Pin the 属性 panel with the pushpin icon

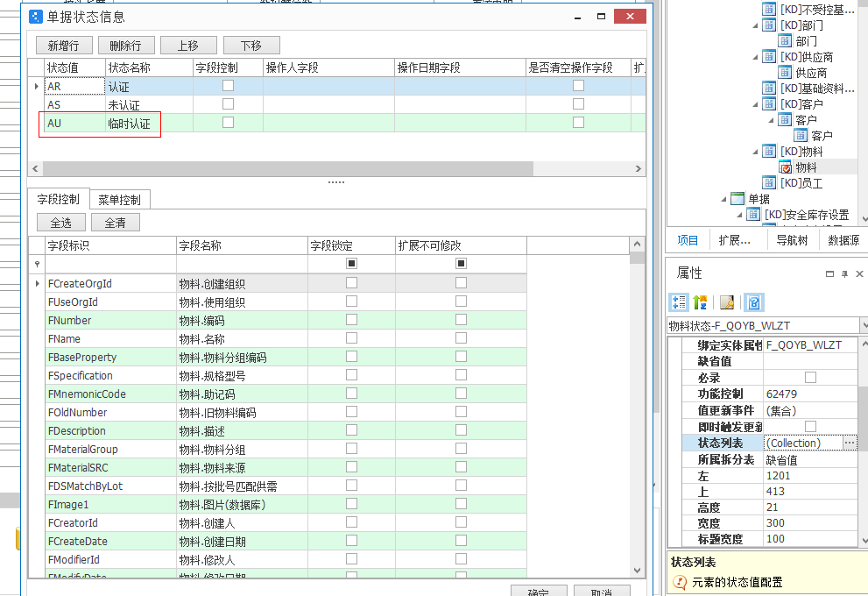point(844,274)
